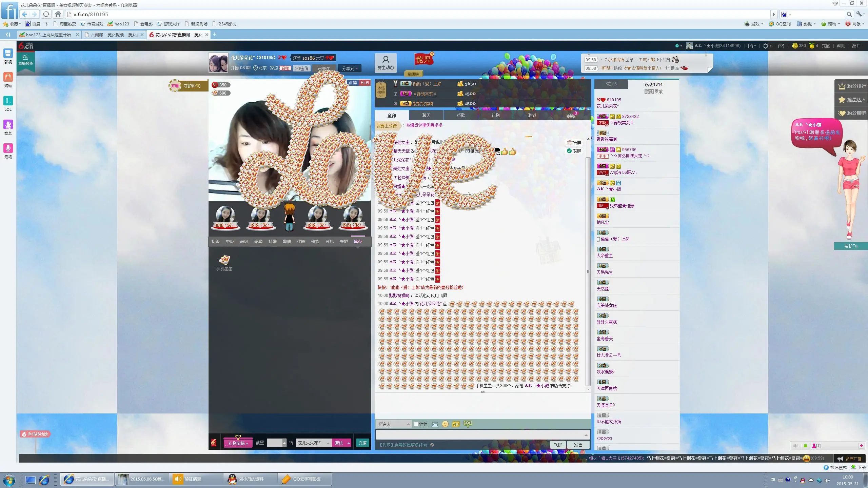Open the 秀场 microphone sidebar icon
The image size is (868, 488).
(8, 151)
